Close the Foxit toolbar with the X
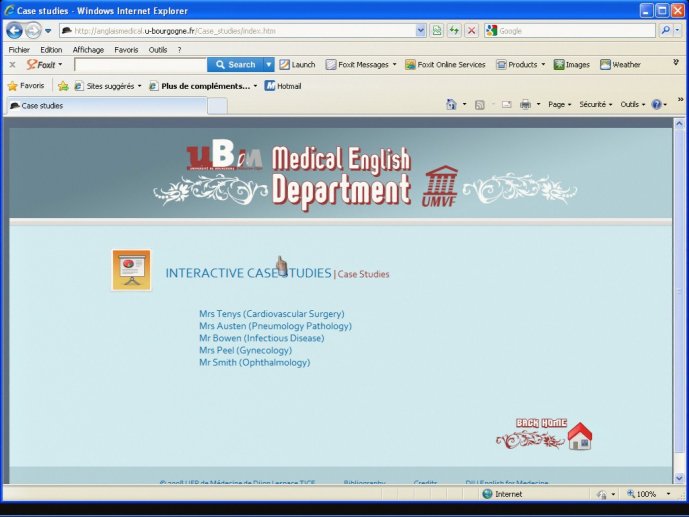The height and width of the screenshot is (517, 689). (12, 65)
